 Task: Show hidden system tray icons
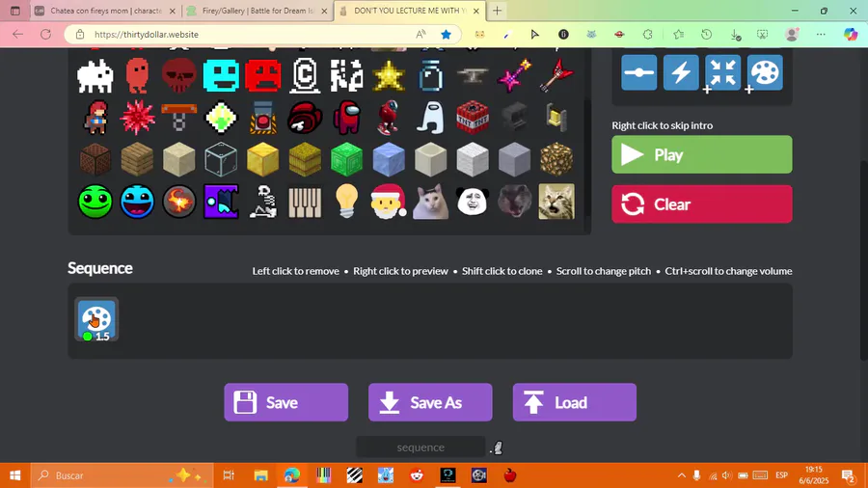click(682, 475)
